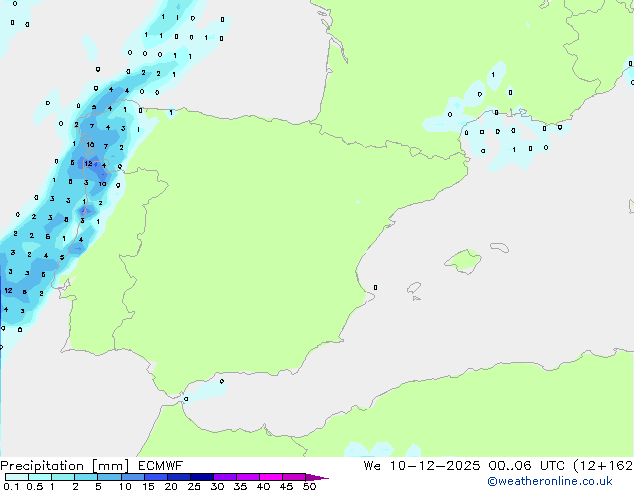The image size is (634, 490).
Task: Click the "15" legend scale label
Action: (x=148, y=486)
